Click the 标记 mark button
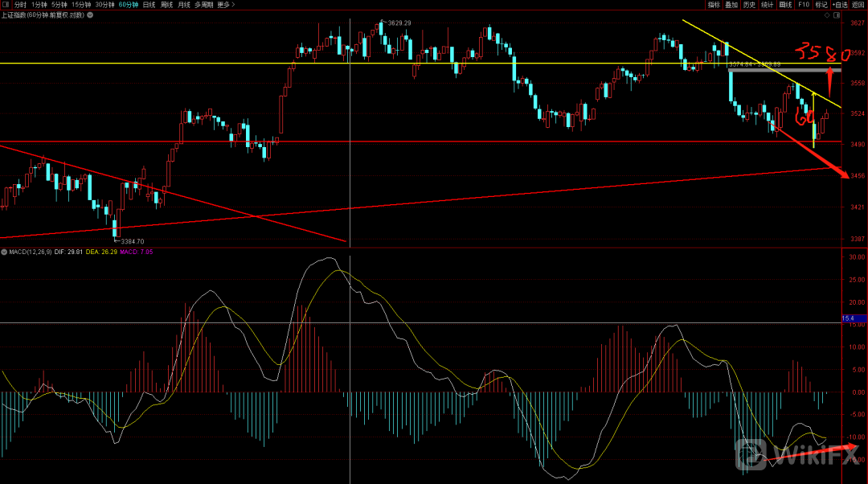 [x=821, y=5]
